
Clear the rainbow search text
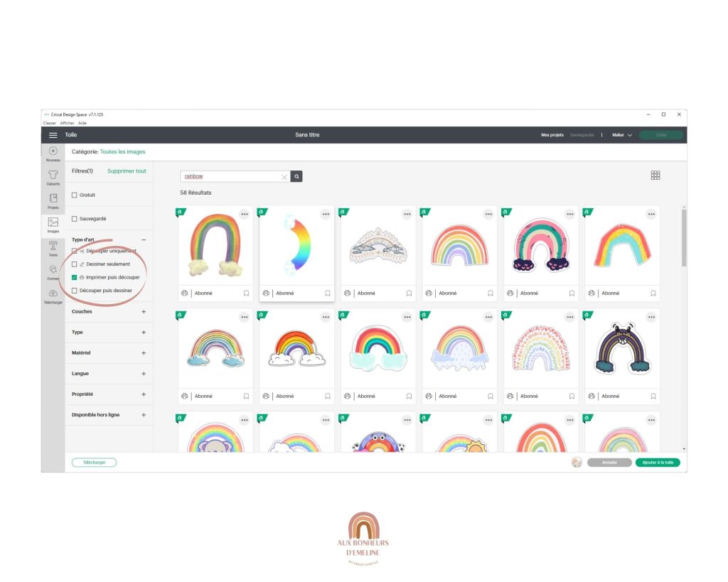tap(284, 177)
